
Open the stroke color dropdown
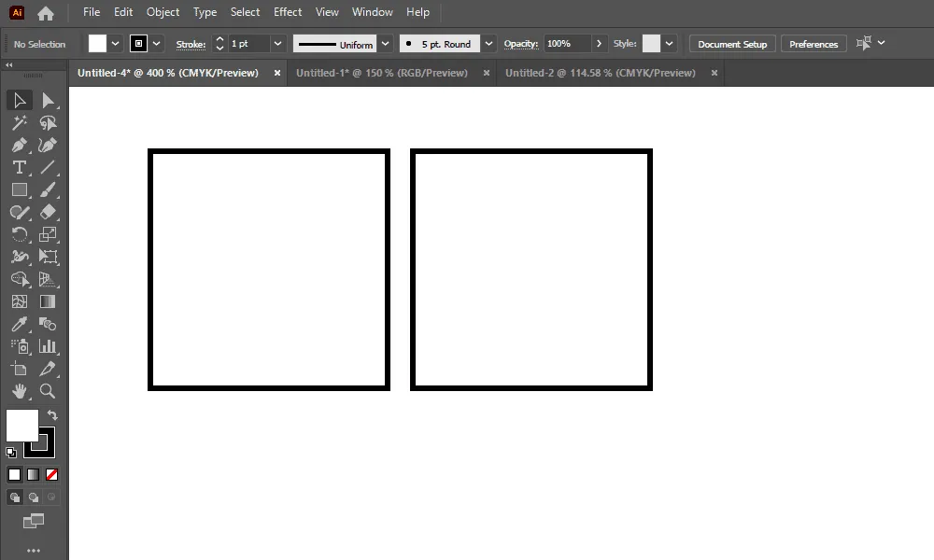tap(157, 44)
